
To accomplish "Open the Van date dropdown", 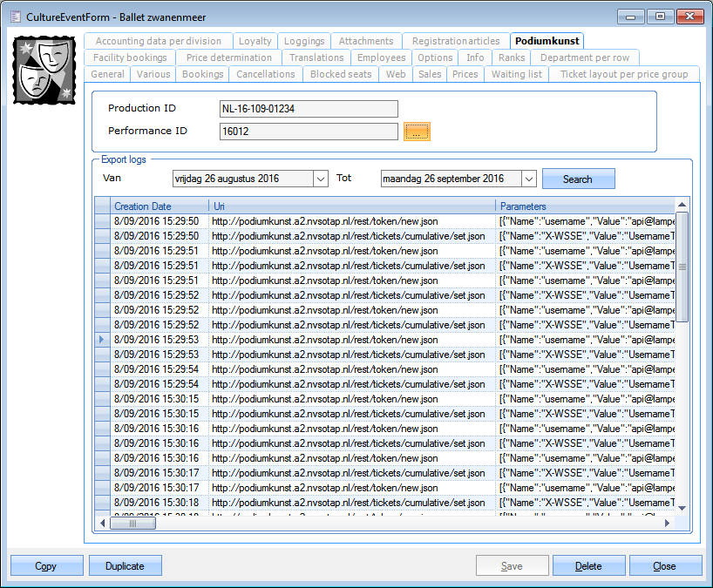I will point(319,179).
